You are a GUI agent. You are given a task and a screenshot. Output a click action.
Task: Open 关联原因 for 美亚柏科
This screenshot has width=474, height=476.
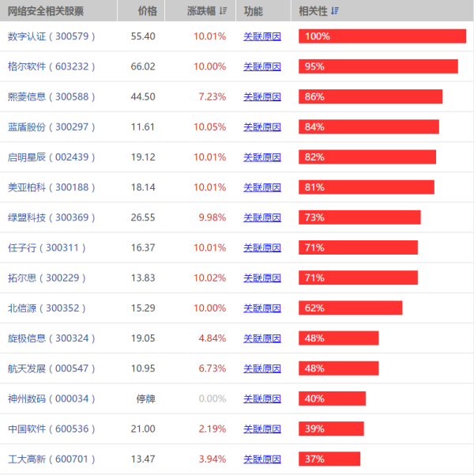[262, 187]
